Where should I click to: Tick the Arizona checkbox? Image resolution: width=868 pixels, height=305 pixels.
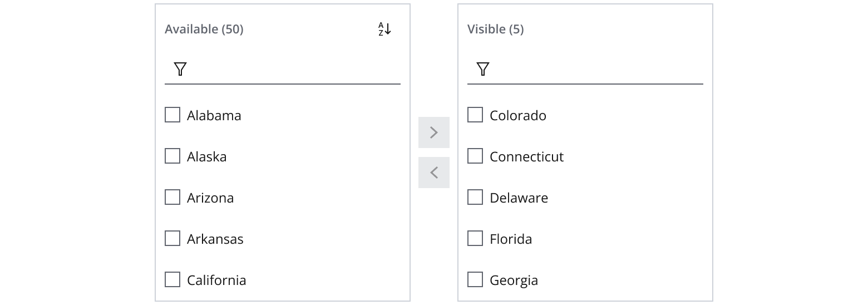[172, 198]
